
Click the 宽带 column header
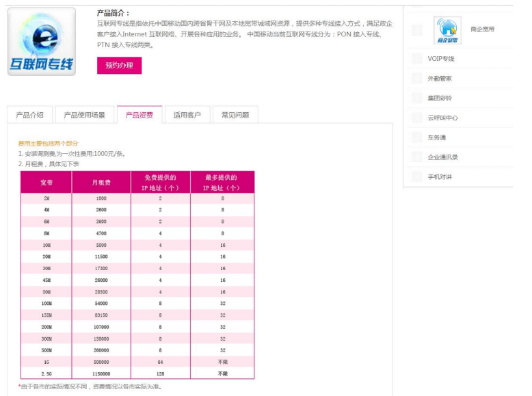click(46, 183)
